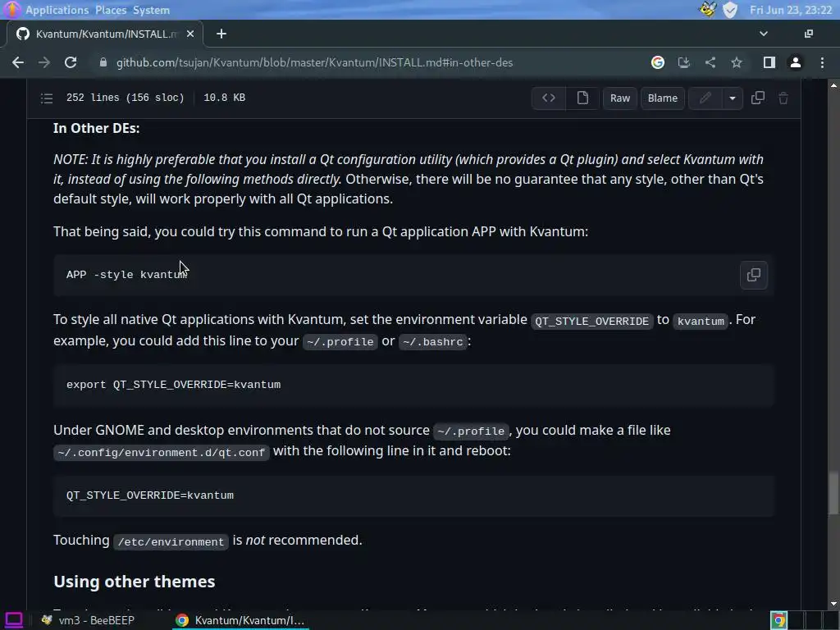840x630 pixels.
Task: Open the Blame view
Action: point(663,98)
